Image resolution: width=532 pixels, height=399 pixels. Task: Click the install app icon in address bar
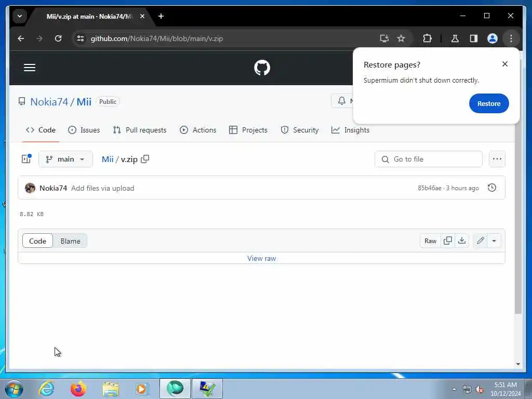pos(384,38)
